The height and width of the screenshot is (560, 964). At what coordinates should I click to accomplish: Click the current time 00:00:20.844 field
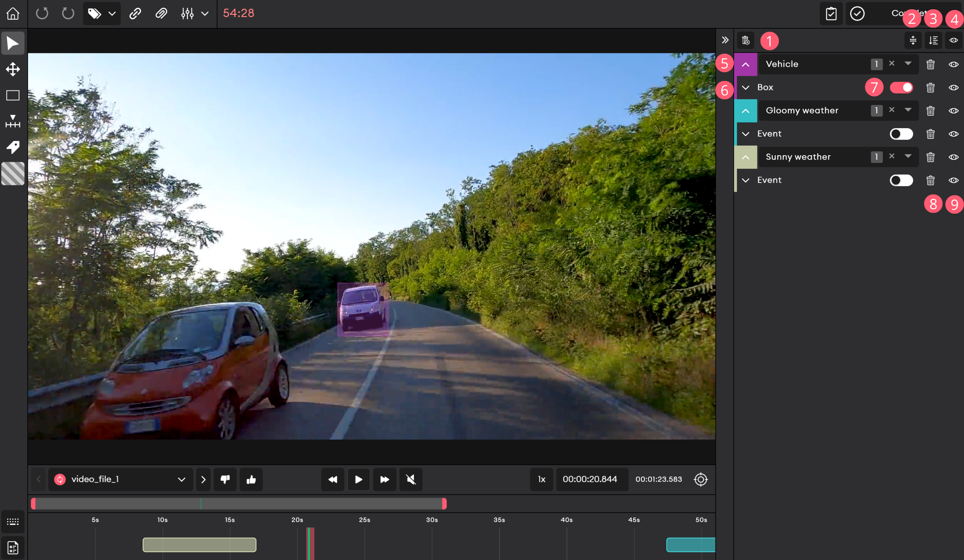click(592, 479)
